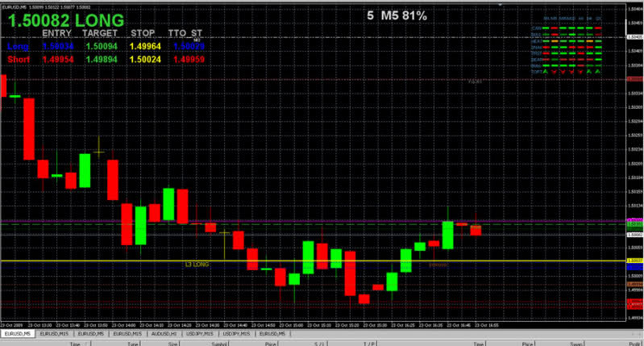Click the Short entry value 1.49954

58,59
